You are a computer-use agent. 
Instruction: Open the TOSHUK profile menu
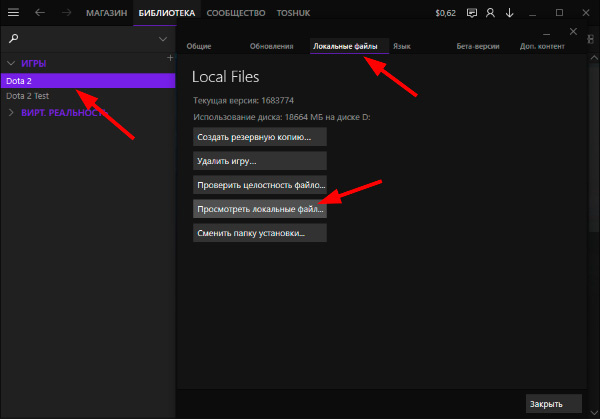tap(293, 13)
